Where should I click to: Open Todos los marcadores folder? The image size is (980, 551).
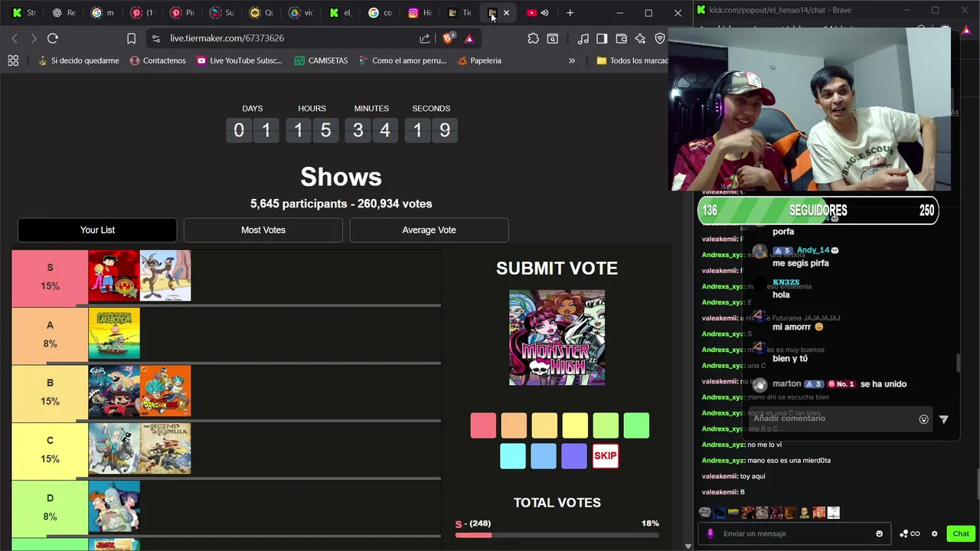click(632, 60)
